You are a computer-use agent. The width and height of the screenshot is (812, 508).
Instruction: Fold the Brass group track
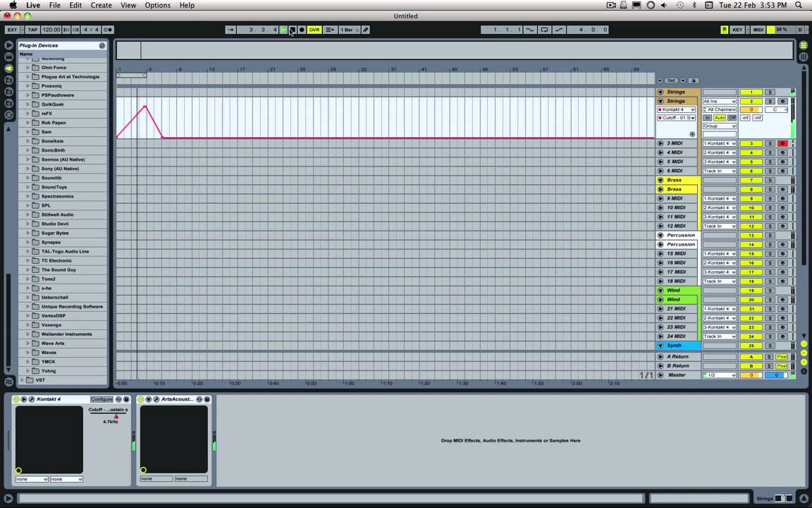click(660, 180)
